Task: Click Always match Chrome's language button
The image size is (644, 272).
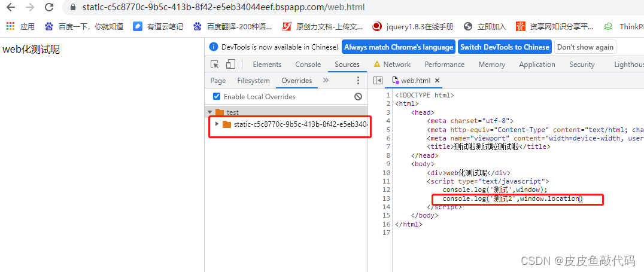Action: click(399, 47)
